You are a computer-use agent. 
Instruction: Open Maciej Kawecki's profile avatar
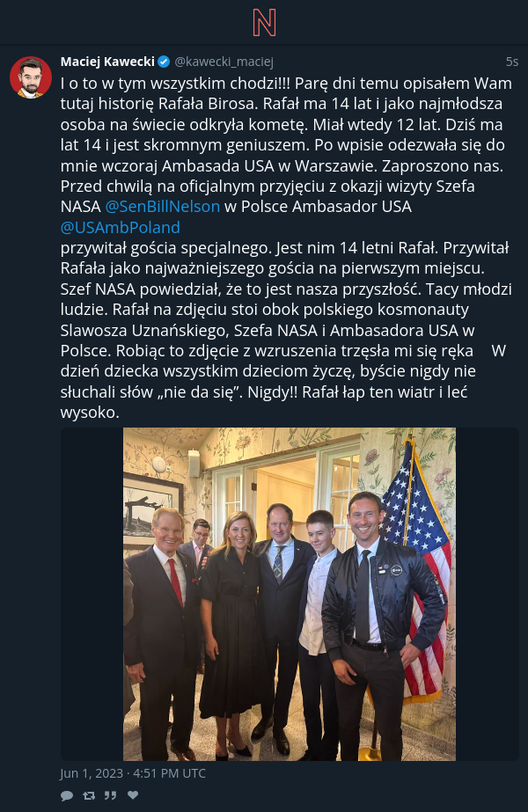(x=31, y=77)
